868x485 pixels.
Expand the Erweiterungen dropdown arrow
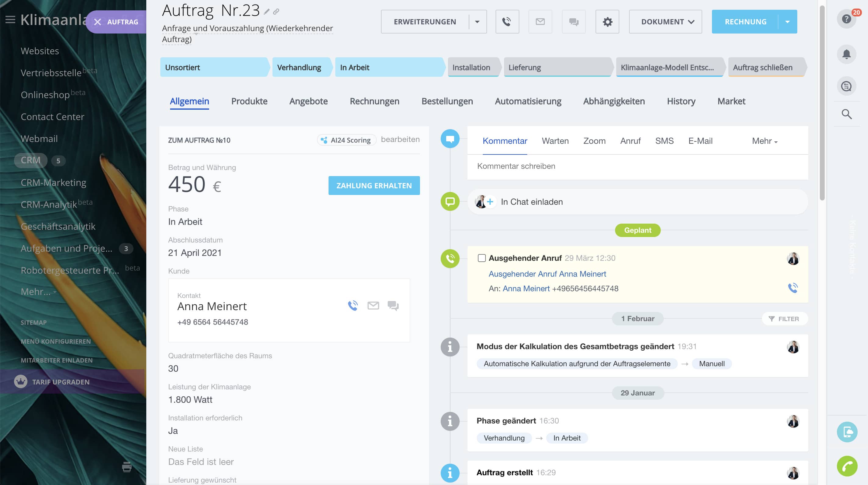pos(477,22)
